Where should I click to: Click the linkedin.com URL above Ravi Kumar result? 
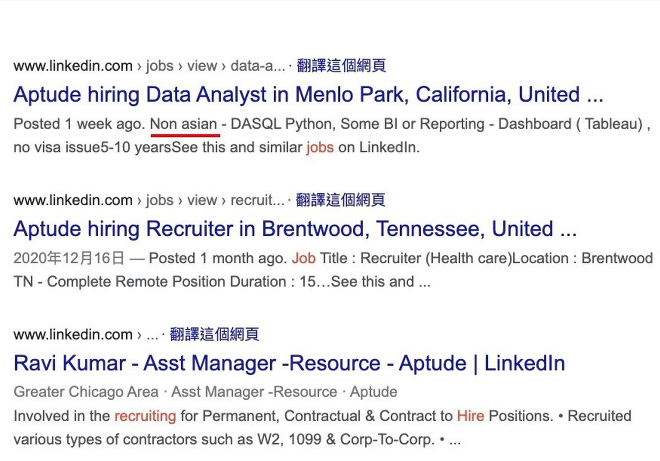pos(73,334)
